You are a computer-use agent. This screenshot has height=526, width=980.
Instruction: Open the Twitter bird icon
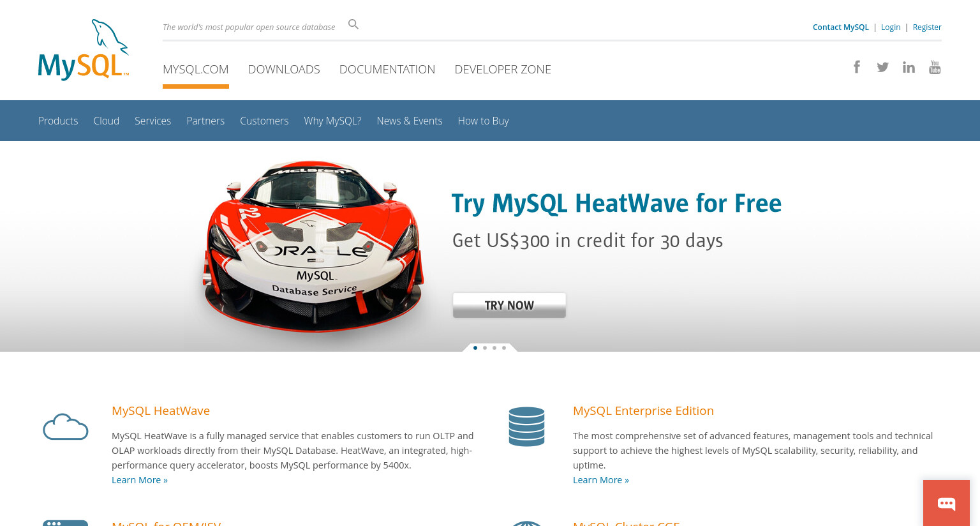[882, 67]
